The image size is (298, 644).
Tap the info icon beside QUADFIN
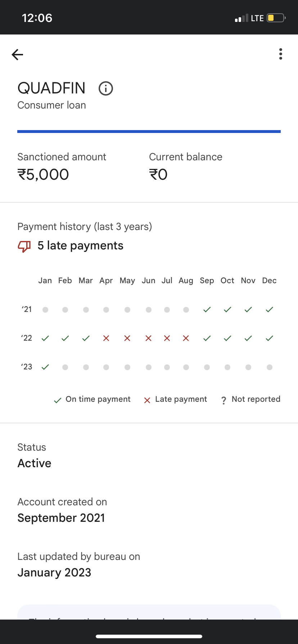coord(106,88)
